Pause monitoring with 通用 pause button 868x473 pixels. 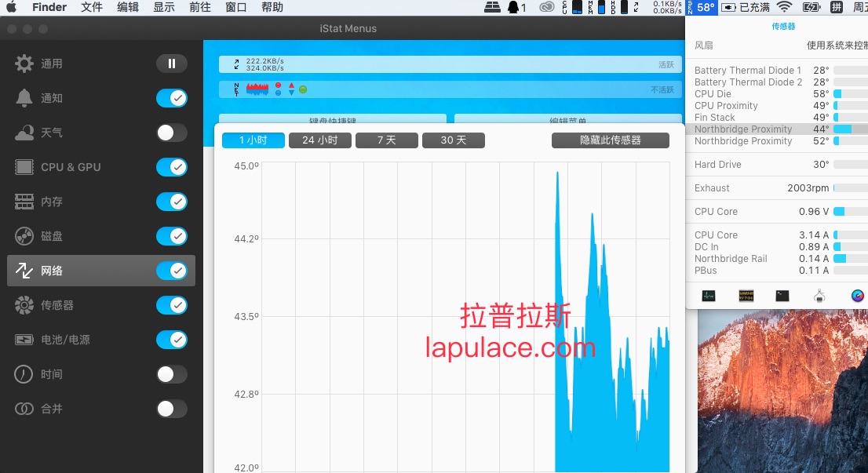(x=172, y=64)
